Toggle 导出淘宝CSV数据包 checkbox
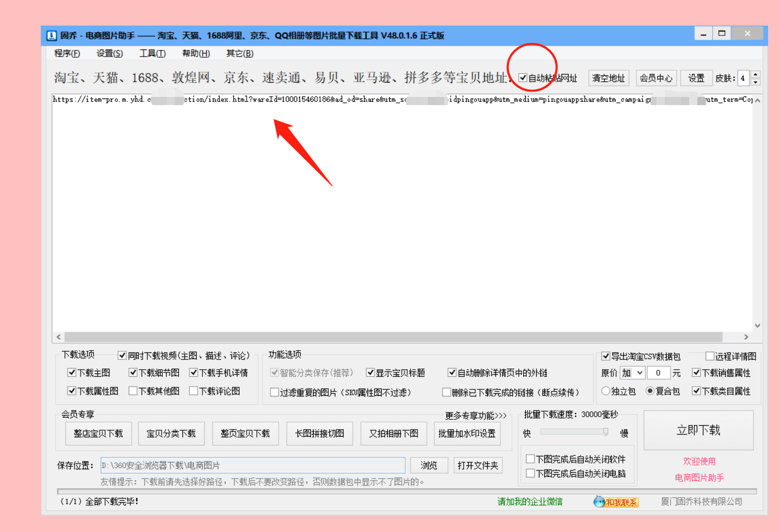The height and width of the screenshot is (532, 779). point(605,356)
